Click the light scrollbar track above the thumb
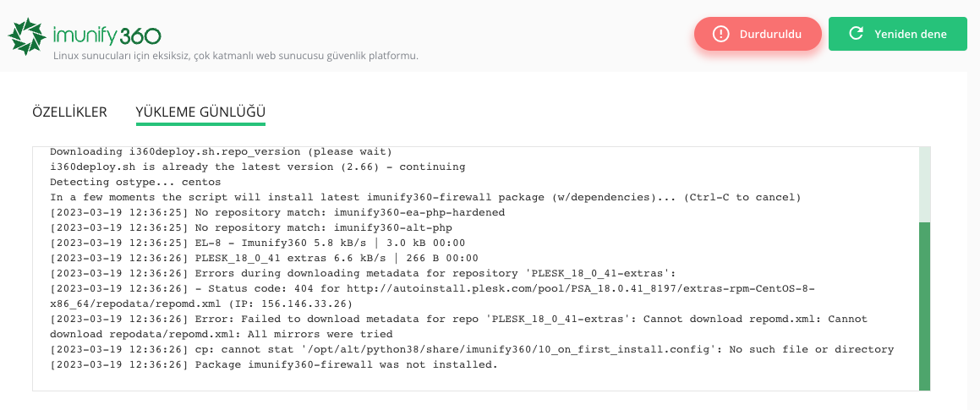Viewport: 980px width, 410px height. point(924,184)
